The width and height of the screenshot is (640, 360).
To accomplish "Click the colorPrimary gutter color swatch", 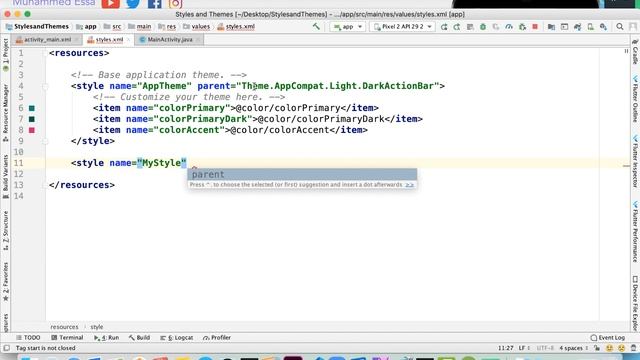I will [32, 108].
